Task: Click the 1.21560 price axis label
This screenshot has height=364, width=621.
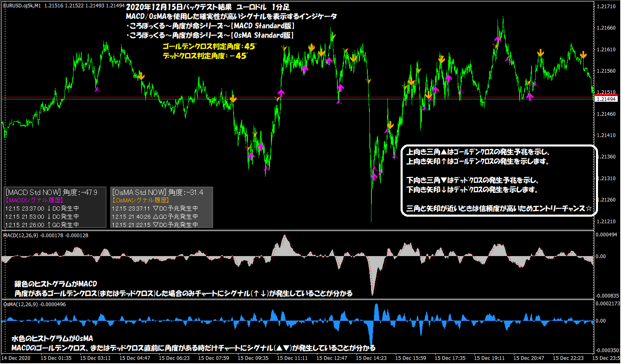Action: [606, 71]
